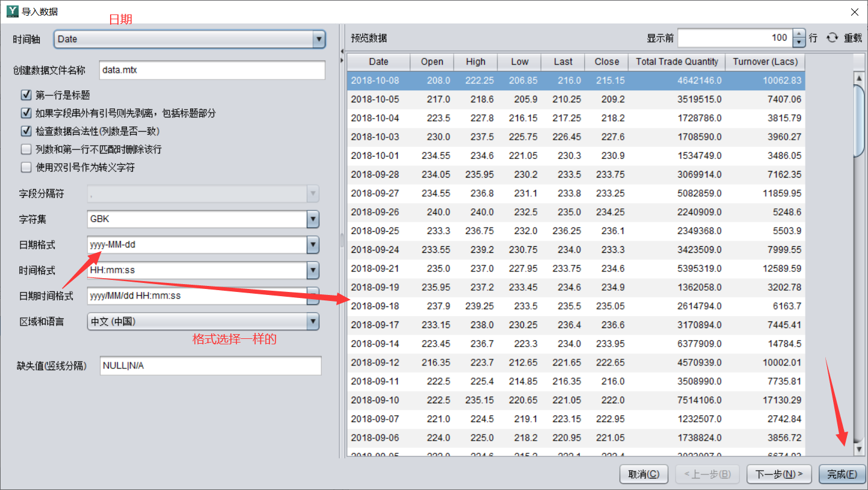Click the Total Trade Quantity column header
Screen dimensions: 868x490
677,61
